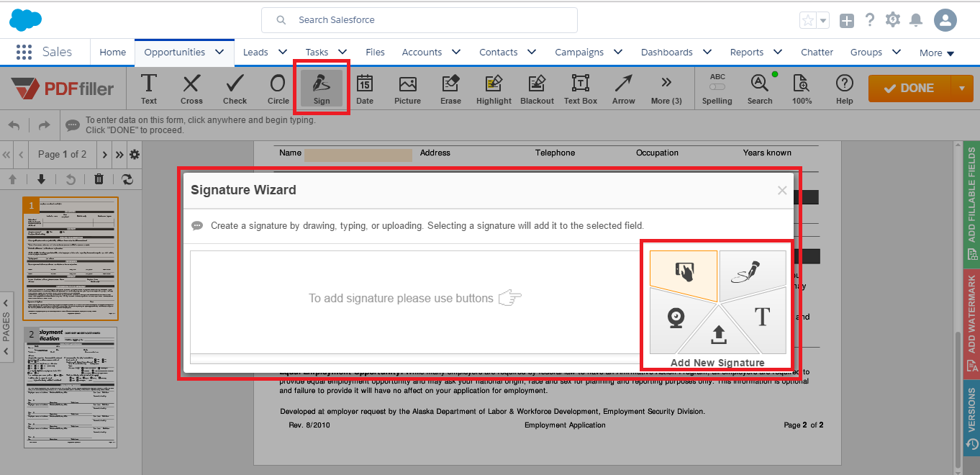The height and width of the screenshot is (475, 980).
Task: Expand Tasks tab dropdown chevron
Action: coord(342,52)
